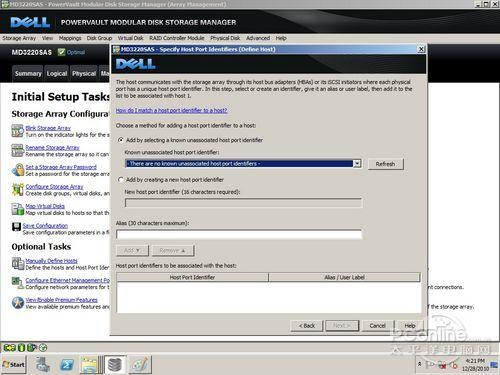Image resolution: width=500 pixels, height=375 pixels.
Task: Select the storage manager database taskbar icon
Action: pos(114,364)
